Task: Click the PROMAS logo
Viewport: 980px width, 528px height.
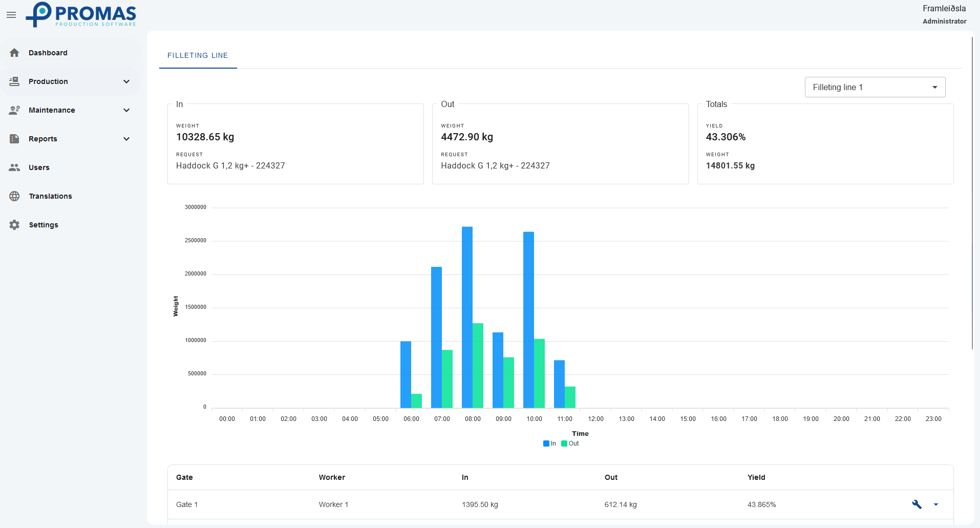Action: 82,14
